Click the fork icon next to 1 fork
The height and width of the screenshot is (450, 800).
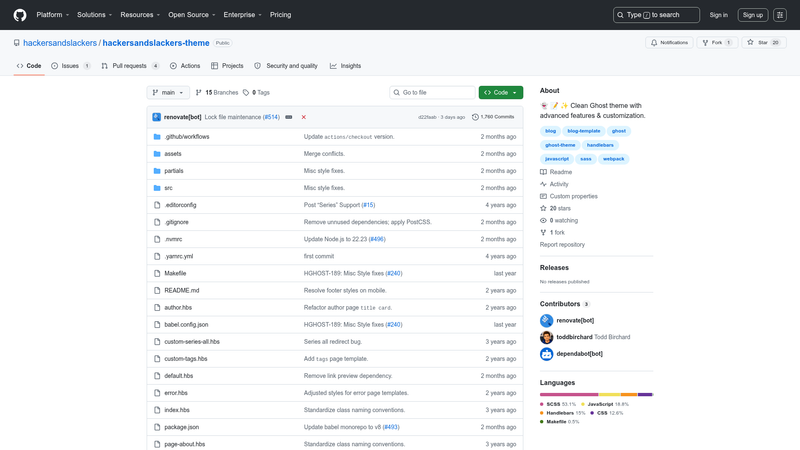[x=543, y=233]
